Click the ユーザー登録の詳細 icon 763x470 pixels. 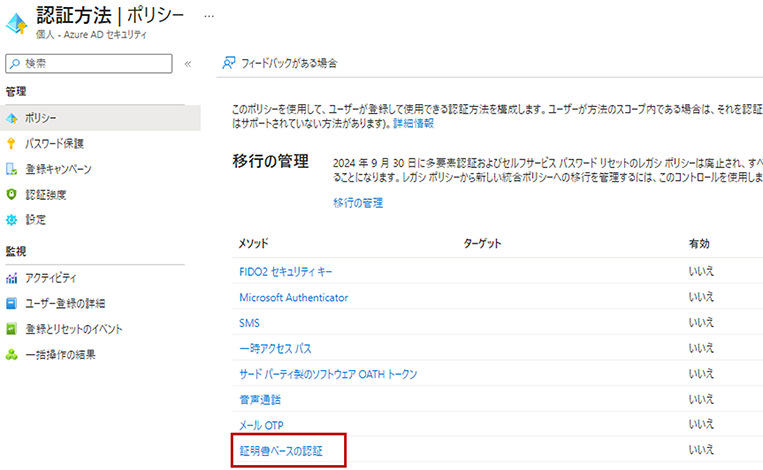click(x=13, y=303)
